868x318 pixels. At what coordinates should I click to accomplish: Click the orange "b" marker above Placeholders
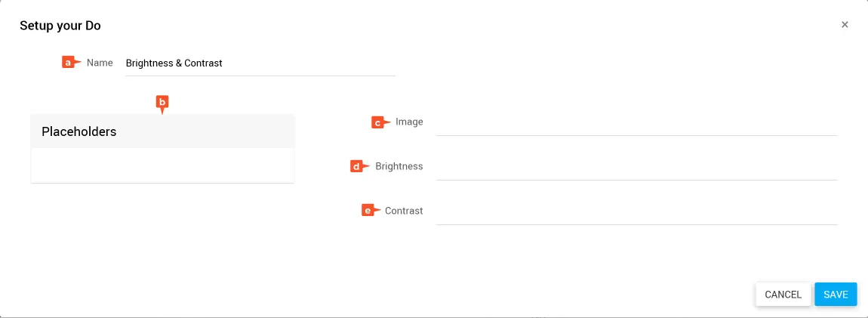pos(162,102)
